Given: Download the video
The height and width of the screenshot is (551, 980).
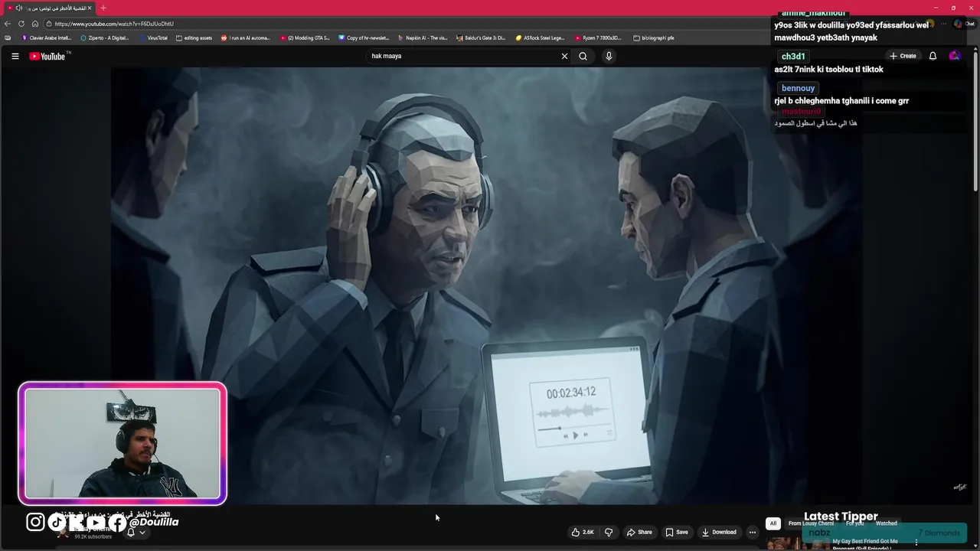Looking at the screenshot, I should pyautogui.click(x=719, y=532).
